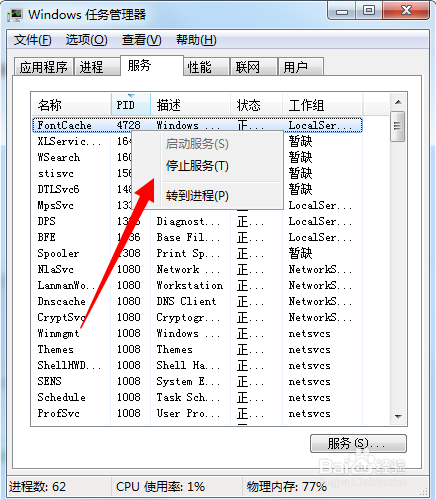This screenshot has height=500, width=436.
Task: Choose 转到进程(P) in context menu
Action: click(207, 196)
